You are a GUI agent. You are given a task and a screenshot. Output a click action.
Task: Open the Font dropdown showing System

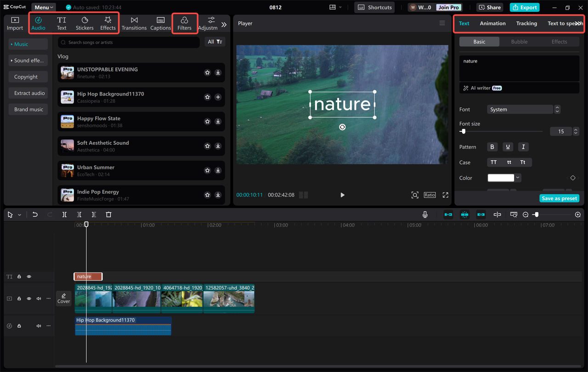click(520, 109)
